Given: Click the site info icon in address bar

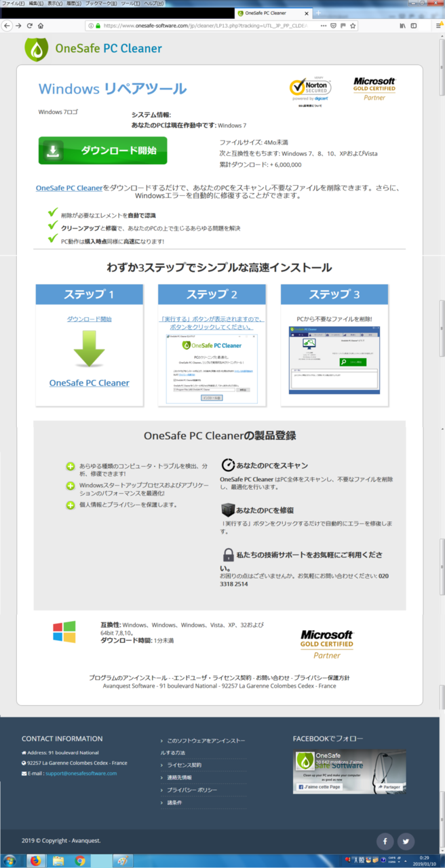Looking at the screenshot, I should tap(90, 26).
